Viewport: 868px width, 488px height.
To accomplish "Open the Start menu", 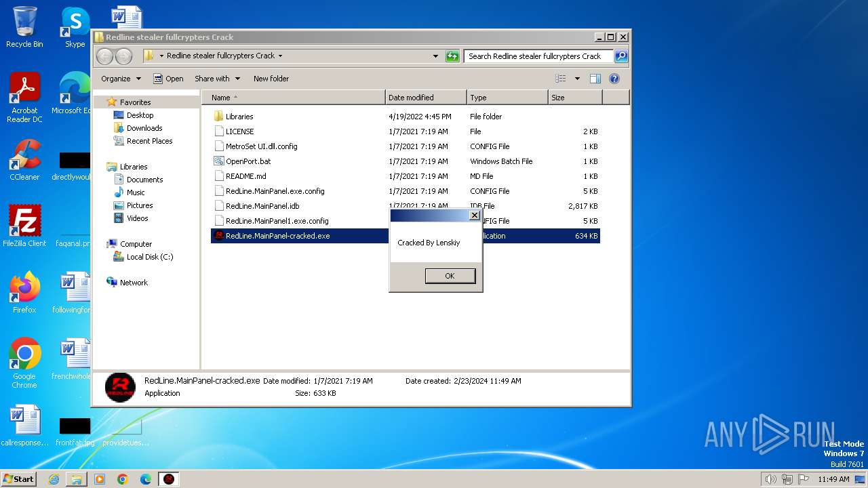I will [19, 479].
